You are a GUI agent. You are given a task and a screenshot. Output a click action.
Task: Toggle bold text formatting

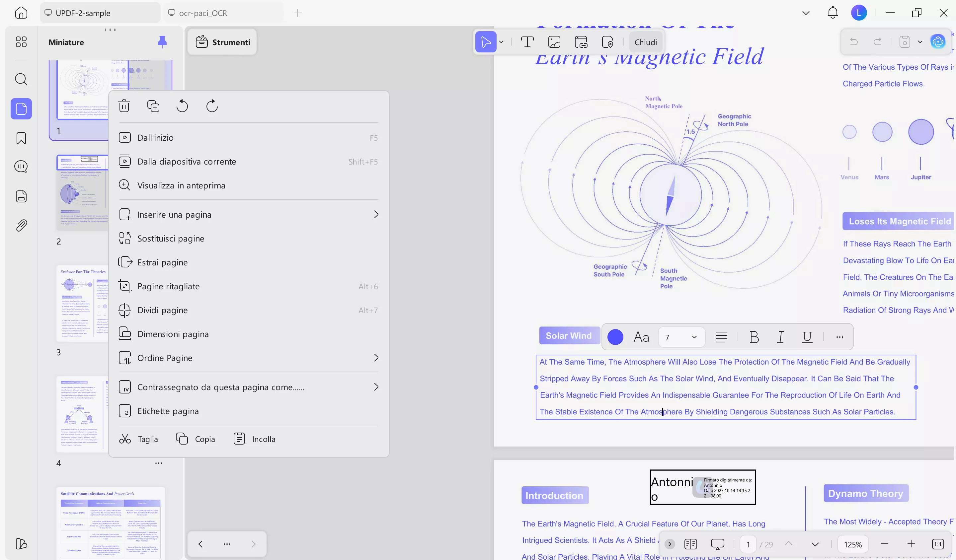[x=754, y=337]
